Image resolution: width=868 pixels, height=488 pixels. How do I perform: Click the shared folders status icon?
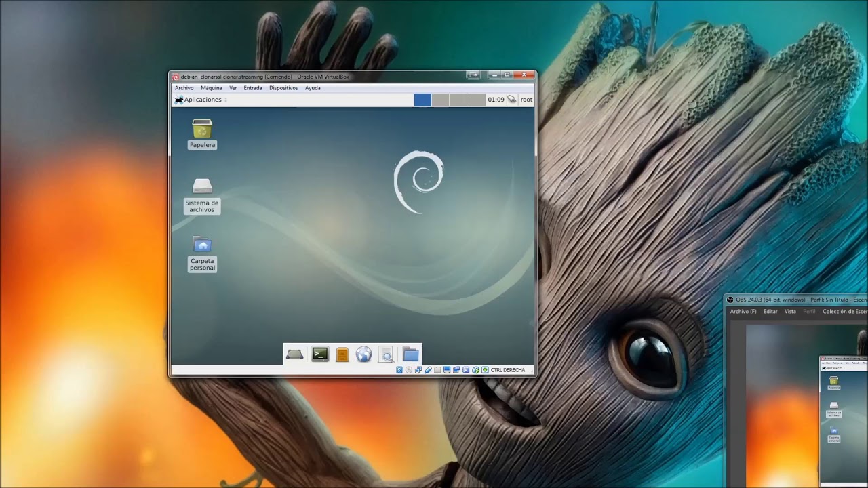click(x=437, y=370)
